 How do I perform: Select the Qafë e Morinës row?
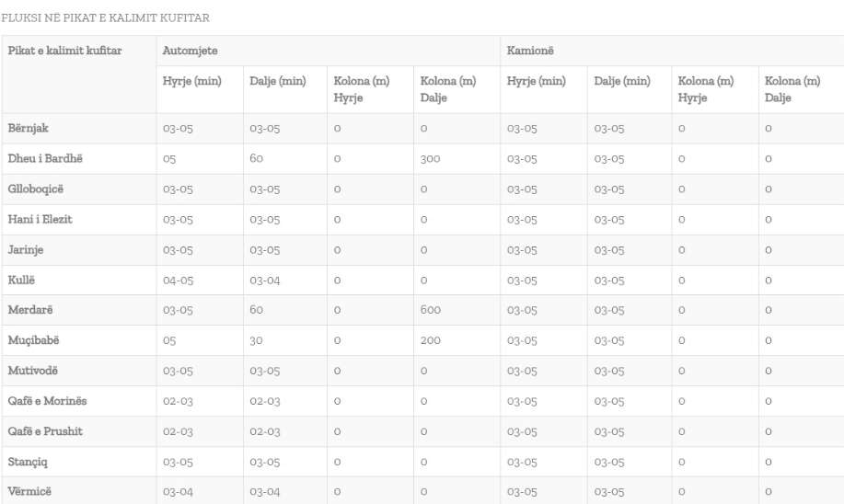coord(422,401)
